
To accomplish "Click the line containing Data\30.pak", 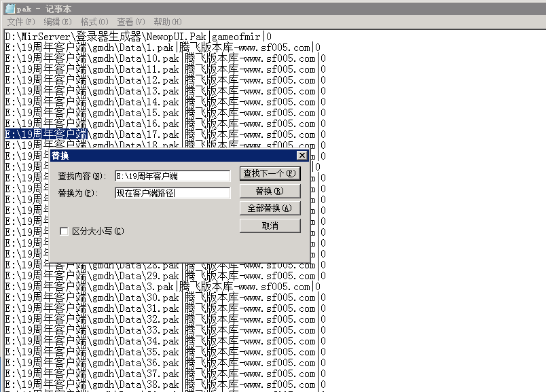I will 166,298.
